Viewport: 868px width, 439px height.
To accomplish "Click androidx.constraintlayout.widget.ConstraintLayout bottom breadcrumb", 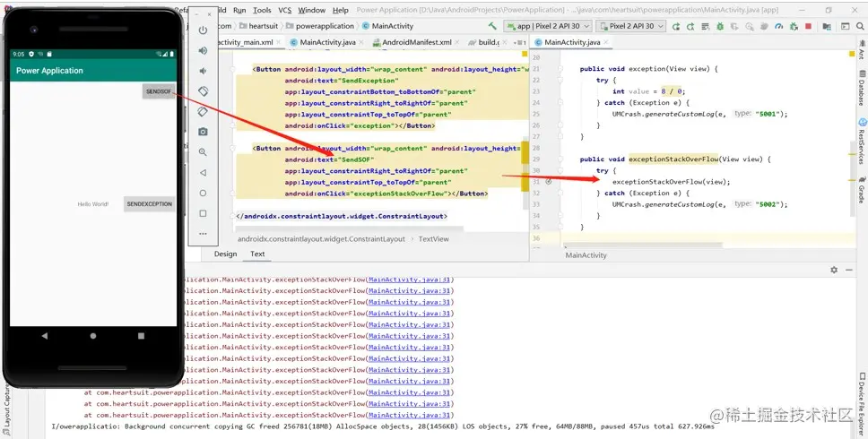I will [321, 239].
